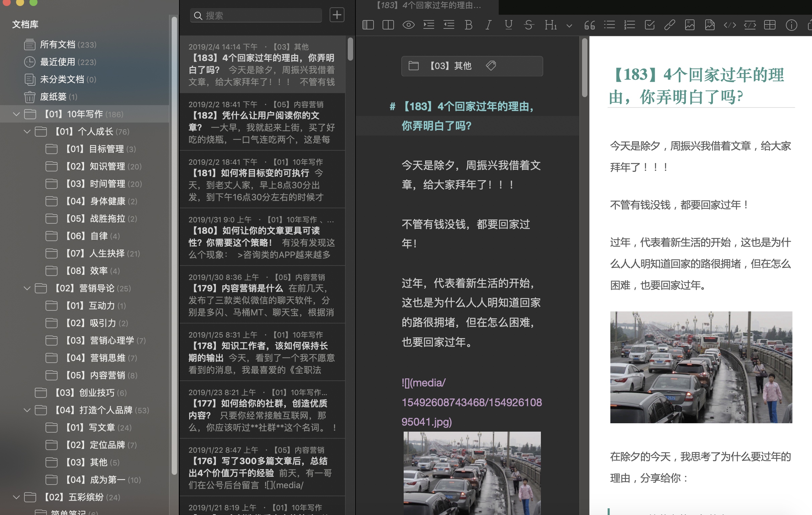Select the 【03】时间管理 folder
Image resolution: width=812 pixels, height=515 pixels.
pyautogui.click(x=84, y=184)
